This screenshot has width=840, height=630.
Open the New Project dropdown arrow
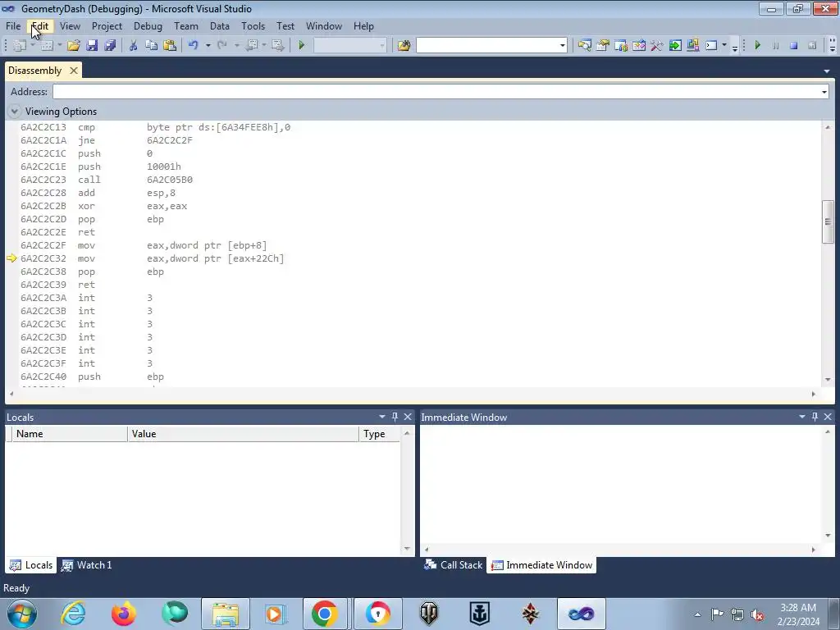(32, 46)
